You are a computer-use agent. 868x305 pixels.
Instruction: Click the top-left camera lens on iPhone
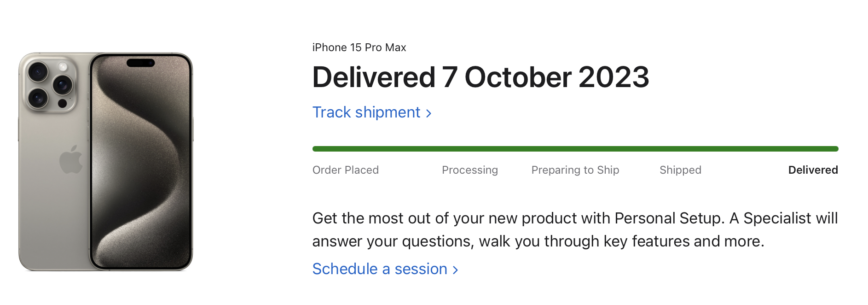click(38, 72)
